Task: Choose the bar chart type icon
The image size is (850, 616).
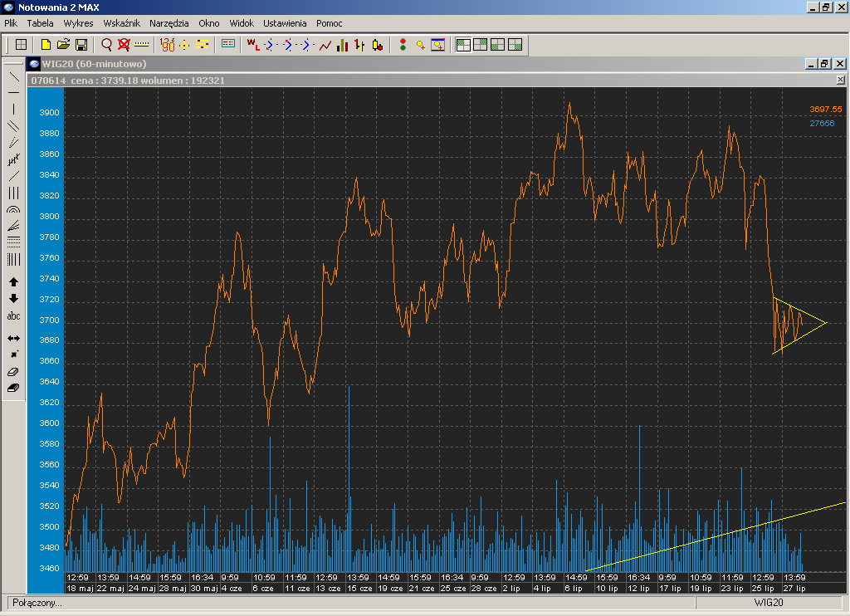Action: (342, 45)
